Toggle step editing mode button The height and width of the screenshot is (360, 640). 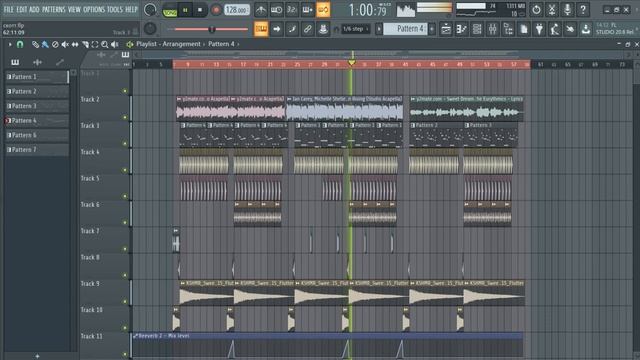292,29
